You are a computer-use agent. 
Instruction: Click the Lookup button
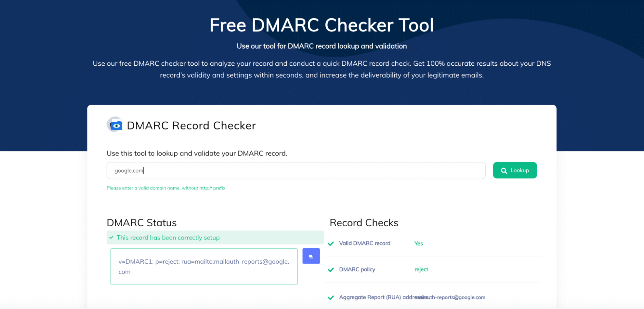tap(515, 170)
